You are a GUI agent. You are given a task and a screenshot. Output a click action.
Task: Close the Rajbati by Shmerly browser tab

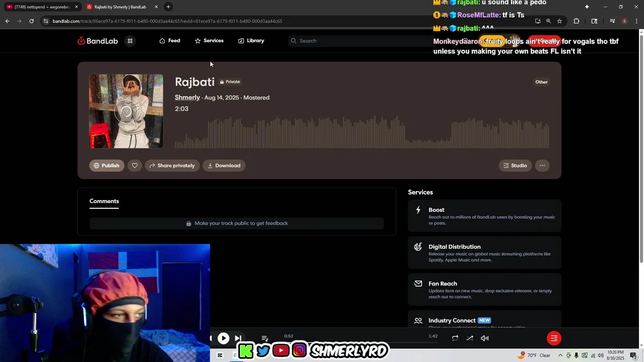[156, 7]
